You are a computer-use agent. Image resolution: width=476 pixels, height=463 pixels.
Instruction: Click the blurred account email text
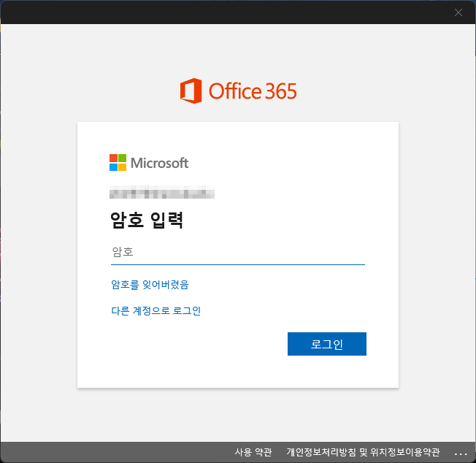pos(162,192)
